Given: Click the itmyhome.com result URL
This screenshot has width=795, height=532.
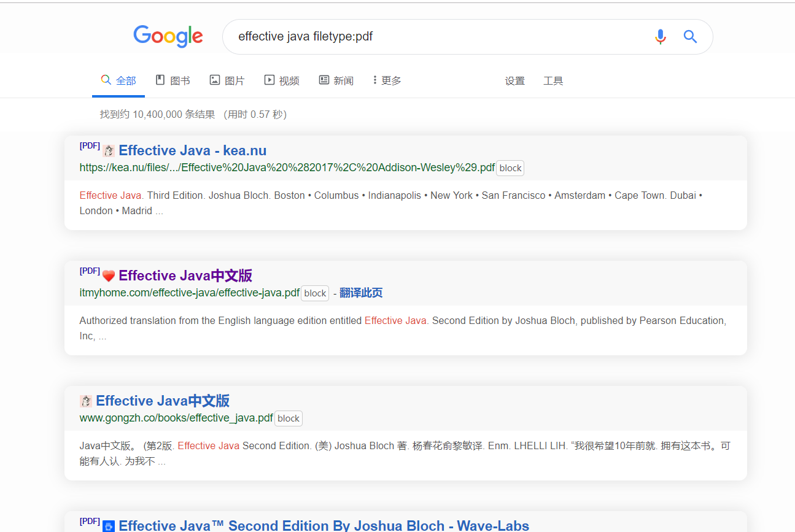Looking at the screenshot, I should 190,293.
